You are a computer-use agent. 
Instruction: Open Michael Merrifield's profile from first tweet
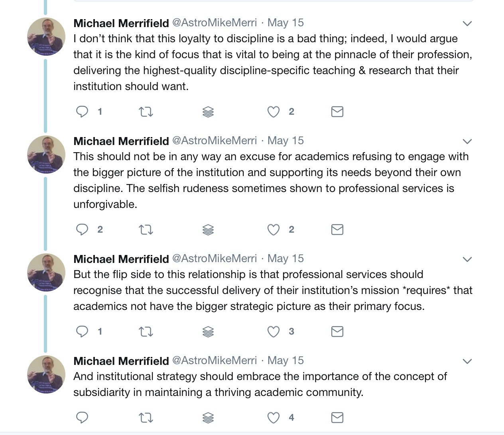(121, 23)
